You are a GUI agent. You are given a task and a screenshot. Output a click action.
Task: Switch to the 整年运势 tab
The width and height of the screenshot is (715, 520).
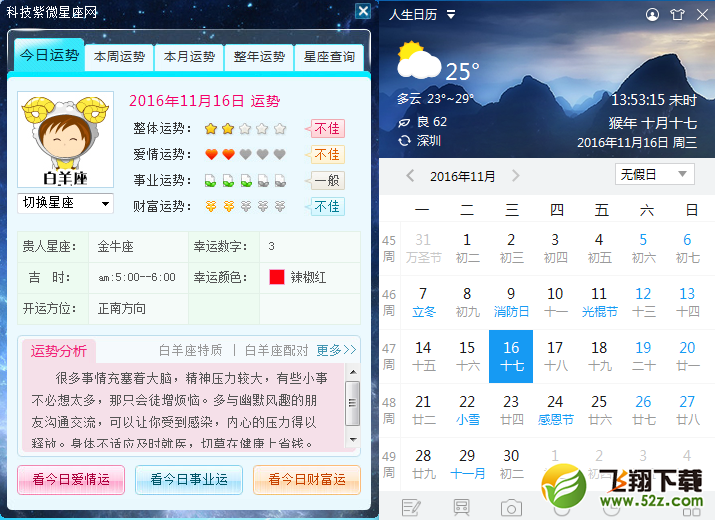[259, 57]
